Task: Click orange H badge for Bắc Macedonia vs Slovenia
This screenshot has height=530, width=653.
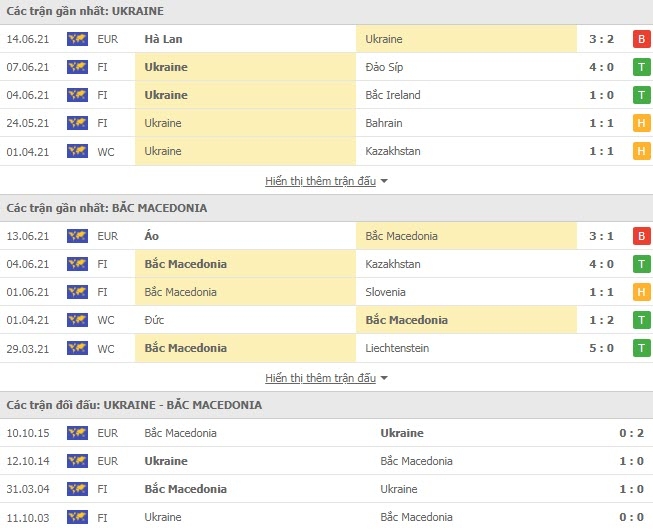Action: point(641,292)
